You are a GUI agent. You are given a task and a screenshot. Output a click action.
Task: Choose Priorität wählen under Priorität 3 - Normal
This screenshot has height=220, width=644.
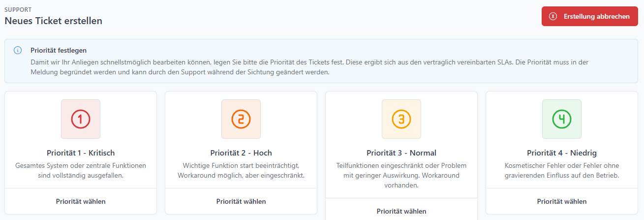[401, 211]
